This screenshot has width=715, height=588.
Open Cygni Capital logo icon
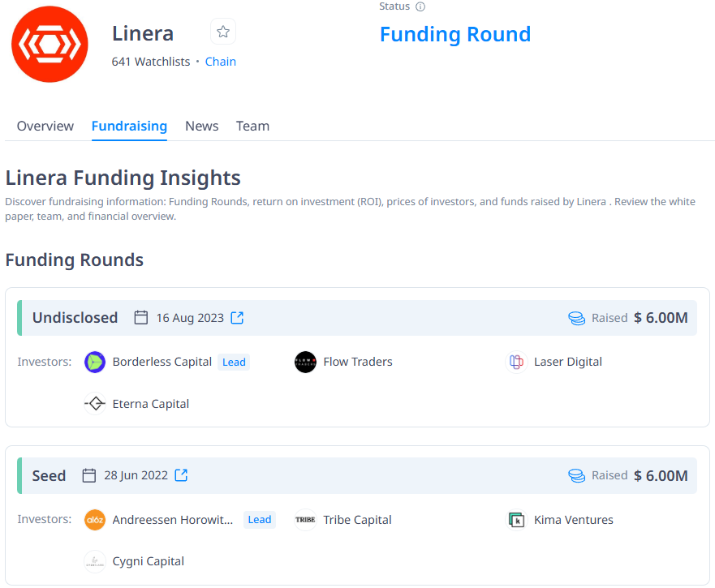pyautogui.click(x=95, y=561)
